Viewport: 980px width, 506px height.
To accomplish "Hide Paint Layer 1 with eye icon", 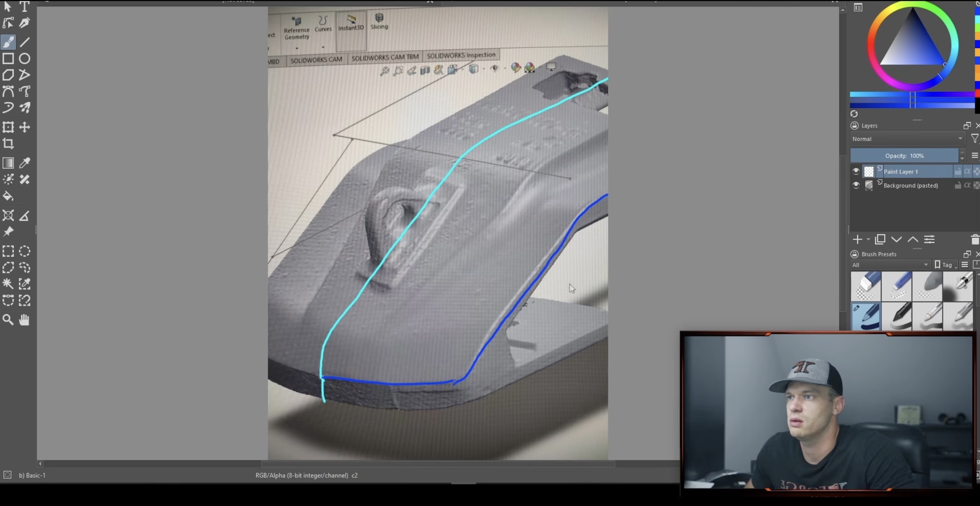I will tap(856, 171).
